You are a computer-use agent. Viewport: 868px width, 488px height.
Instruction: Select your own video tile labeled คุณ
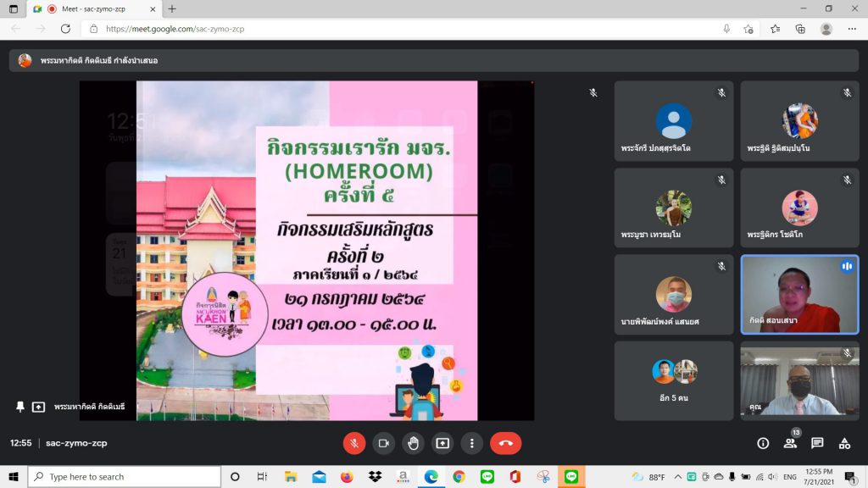(x=800, y=380)
